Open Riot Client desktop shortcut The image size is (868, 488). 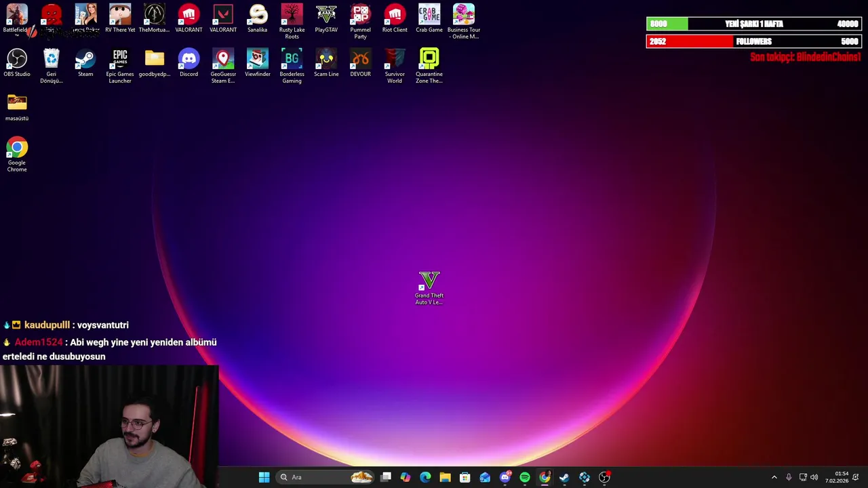tap(395, 19)
